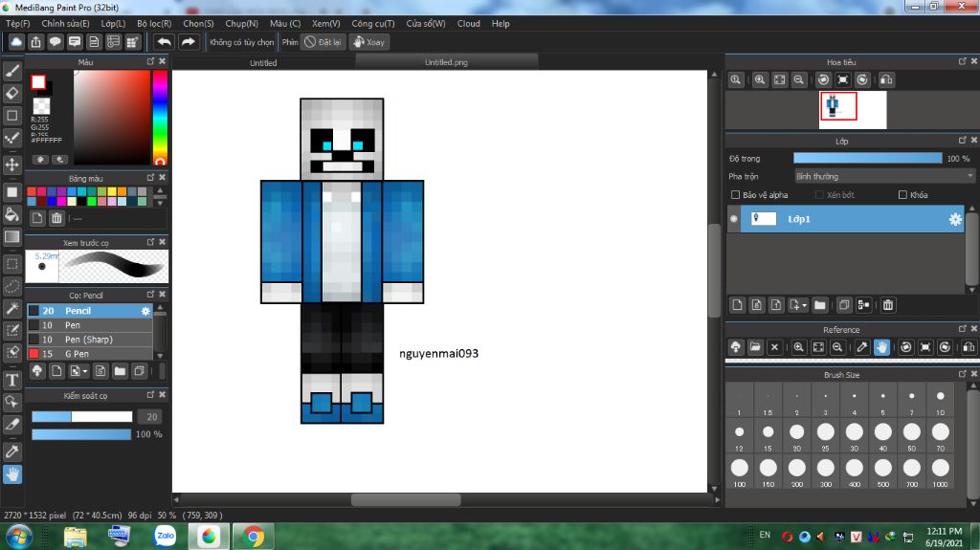Select the G Pen brush in the list
The height and width of the screenshot is (550, 980).
coord(90,354)
